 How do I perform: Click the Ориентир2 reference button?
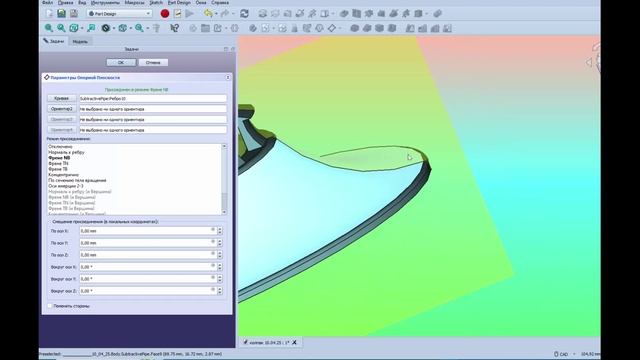tap(62, 109)
